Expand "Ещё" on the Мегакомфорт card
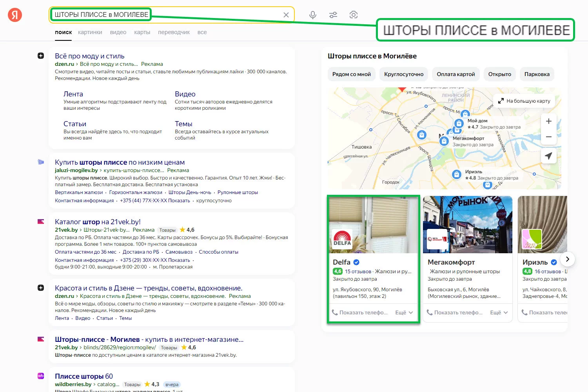This screenshot has height=392, width=588. click(499, 312)
